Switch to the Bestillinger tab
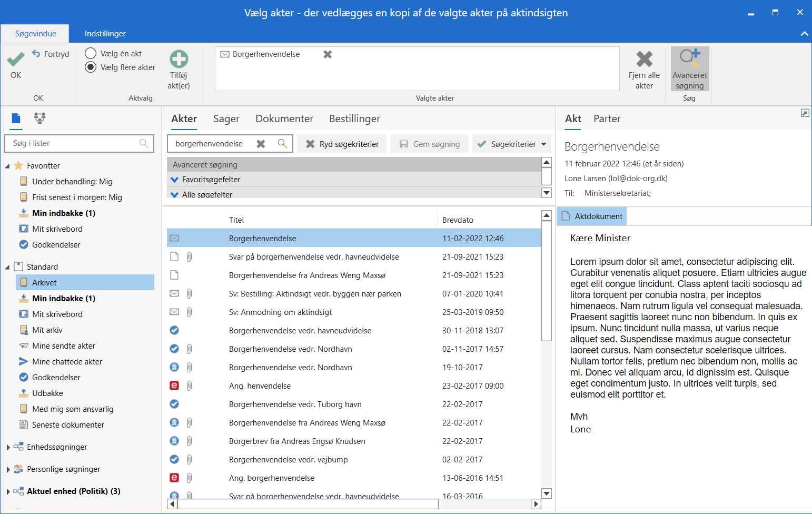 354,119
